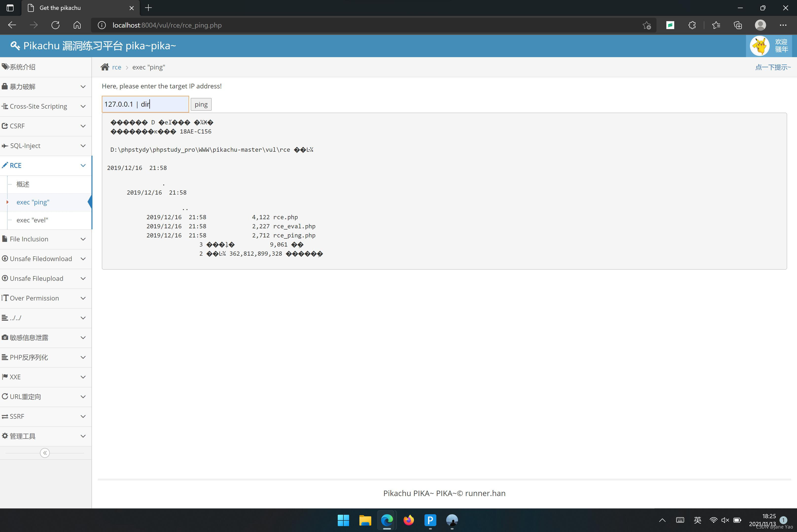
Task: Click the browser refresh icon
Action: point(55,25)
